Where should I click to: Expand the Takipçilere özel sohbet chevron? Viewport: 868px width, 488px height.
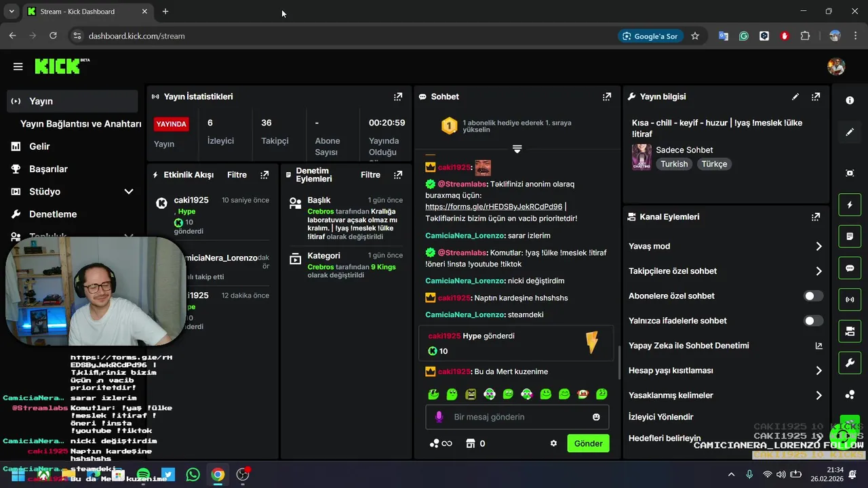(x=818, y=271)
